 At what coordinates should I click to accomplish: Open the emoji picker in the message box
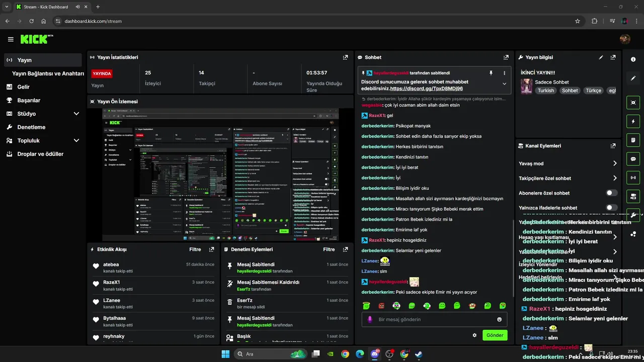click(499, 319)
